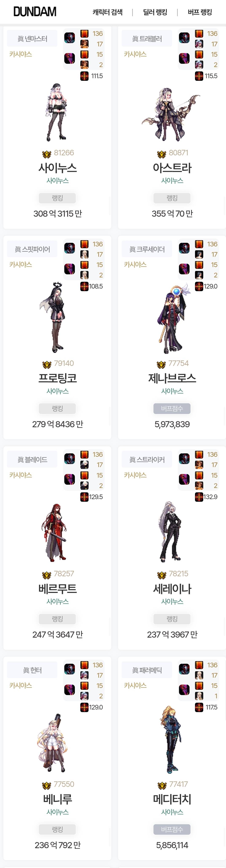226x868 pixels.
Task: Click the 眞 넨마스터 class tag
Action: click(32, 38)
